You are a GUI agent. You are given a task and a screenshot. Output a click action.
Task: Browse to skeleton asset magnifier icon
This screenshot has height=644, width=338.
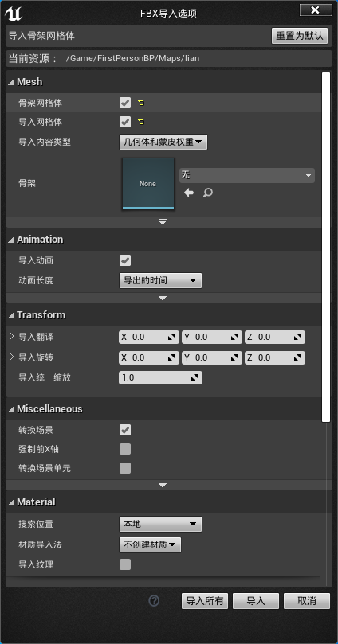[207, 193]
